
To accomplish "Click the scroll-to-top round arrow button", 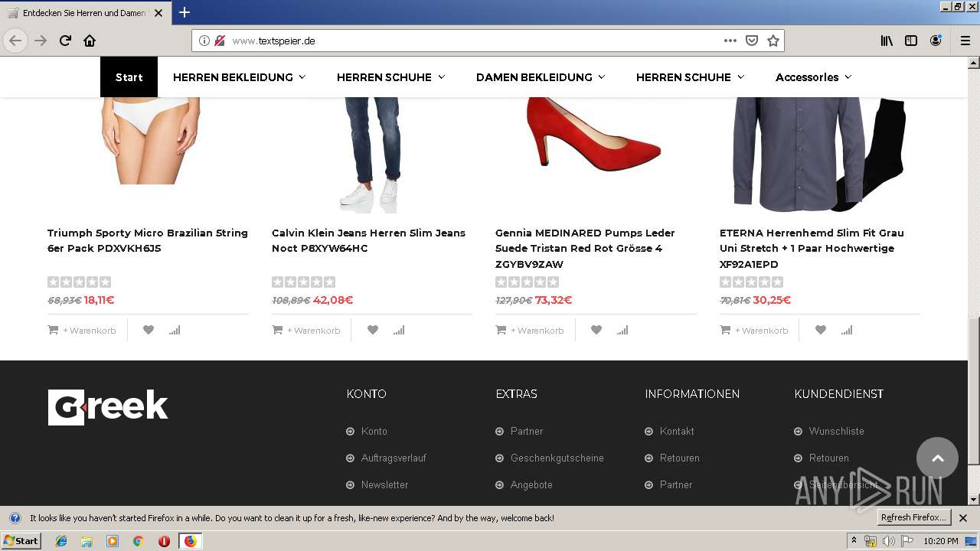I will pyautogui.click(x=937, y=458).
